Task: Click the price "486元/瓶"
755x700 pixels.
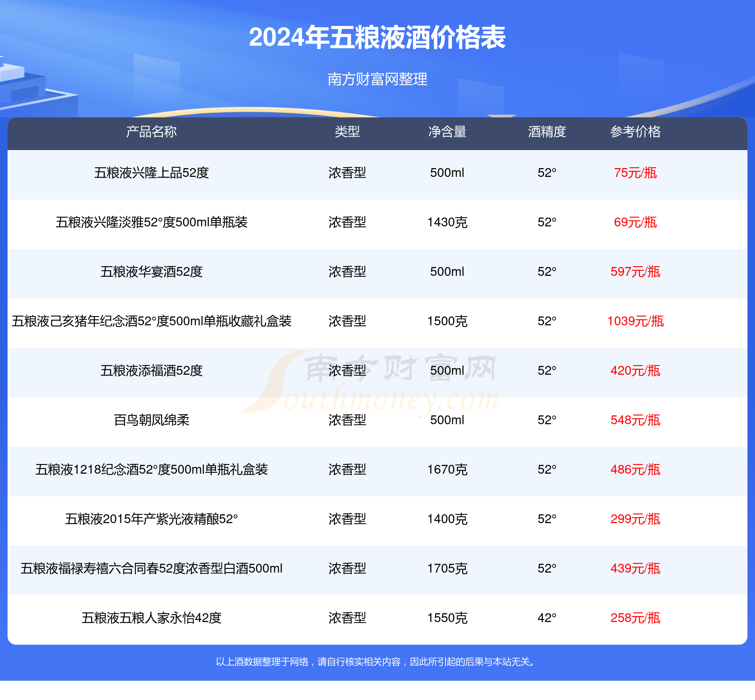Action: point(635,469)
